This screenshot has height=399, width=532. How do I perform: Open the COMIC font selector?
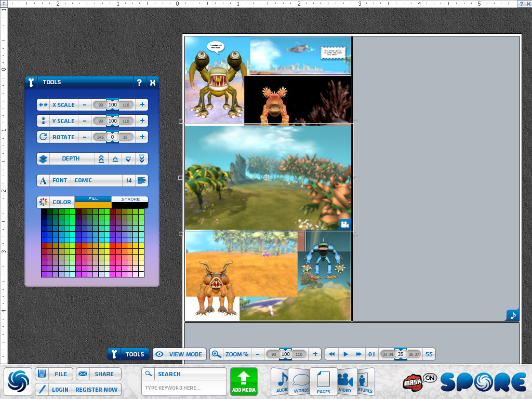coord(96,180)
